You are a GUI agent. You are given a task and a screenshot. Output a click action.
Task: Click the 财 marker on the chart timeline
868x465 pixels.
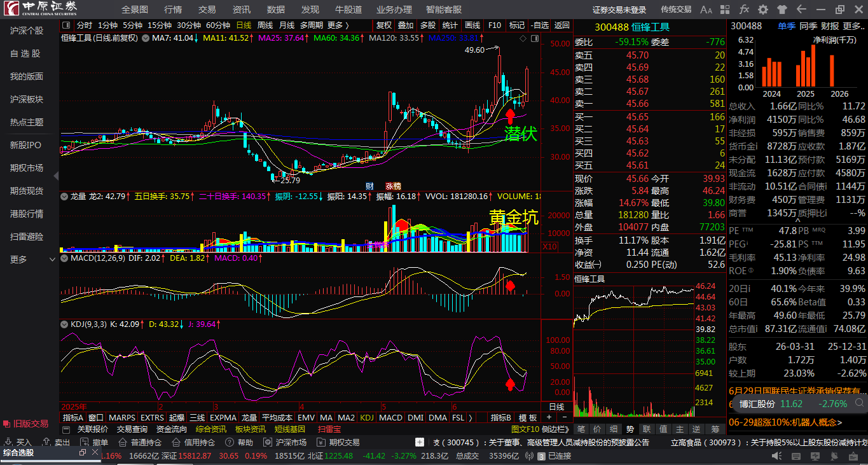[369, 186]
